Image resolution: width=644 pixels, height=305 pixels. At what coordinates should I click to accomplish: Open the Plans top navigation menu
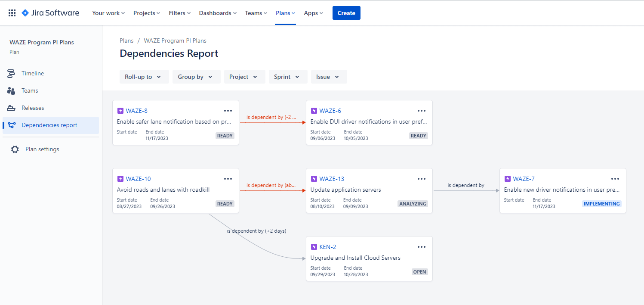(x=286, y=13)
